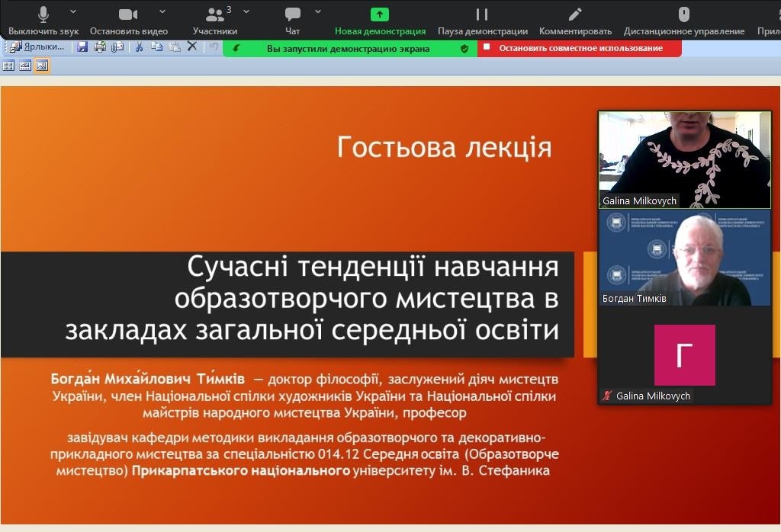Click Дистанционное управление mouse icon
The width and height of the screenshot is (781, 532).
[x=684, y=15]
